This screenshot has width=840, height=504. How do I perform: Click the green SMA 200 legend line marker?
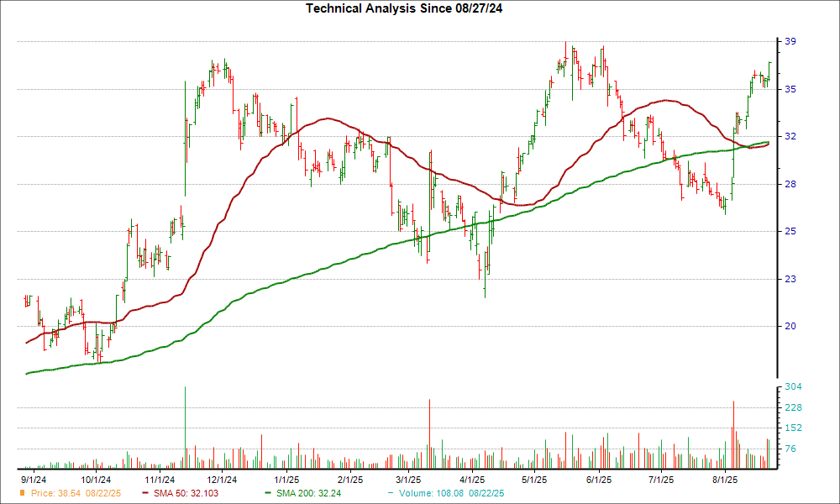coord(269,493)
